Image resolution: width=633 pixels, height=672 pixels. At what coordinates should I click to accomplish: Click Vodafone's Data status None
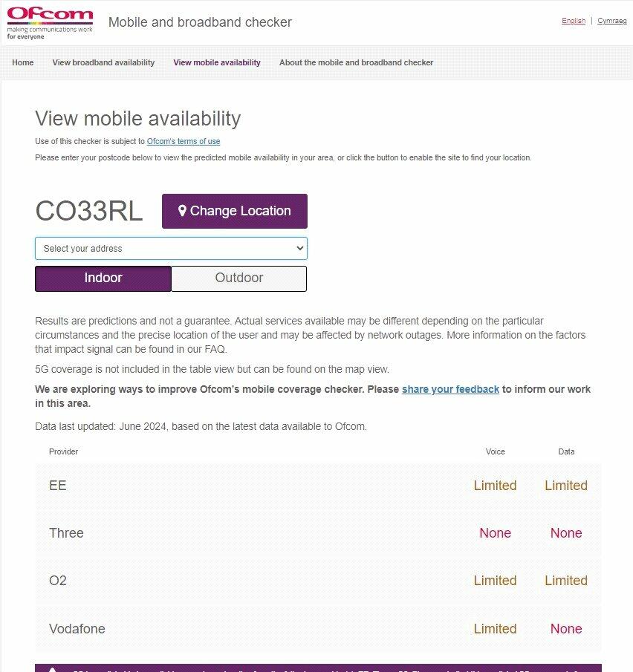[566, 629]
